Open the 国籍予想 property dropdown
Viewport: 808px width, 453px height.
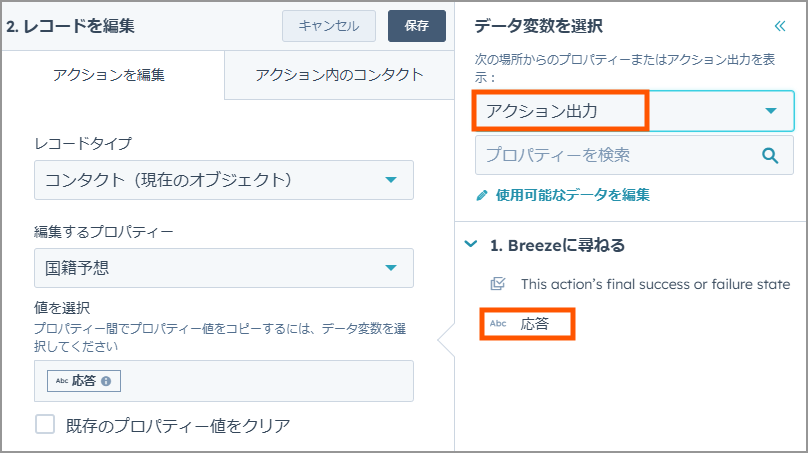click(x=224, y=268)
